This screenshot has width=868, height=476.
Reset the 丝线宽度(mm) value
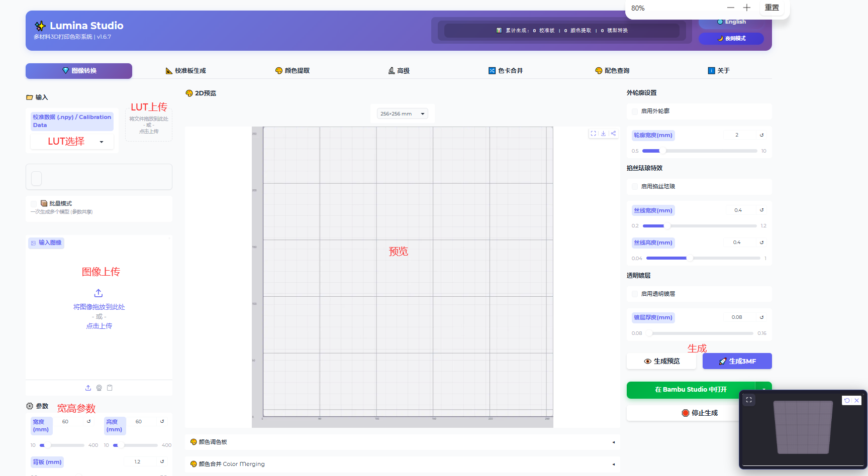click(x=761, y=210)
